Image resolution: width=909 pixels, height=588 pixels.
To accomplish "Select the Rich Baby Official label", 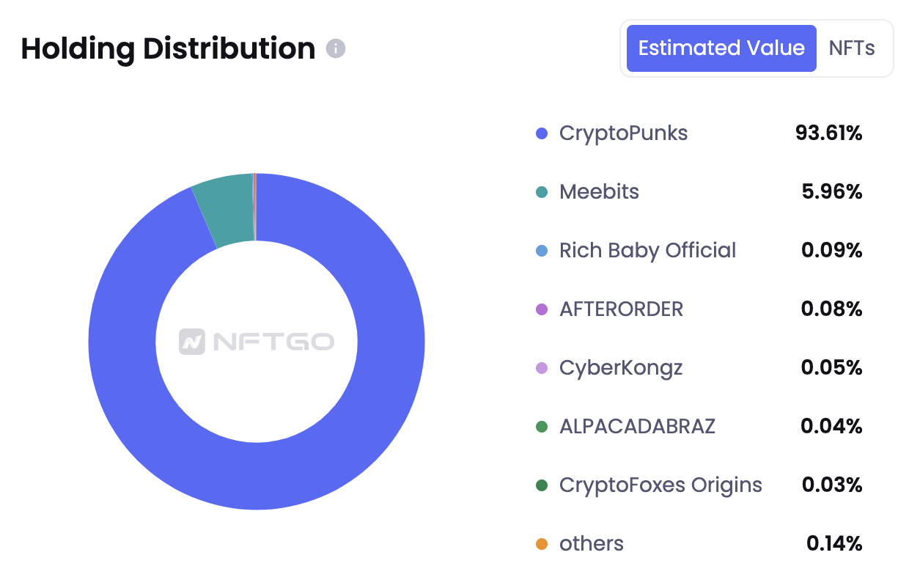I will point(647,251).
